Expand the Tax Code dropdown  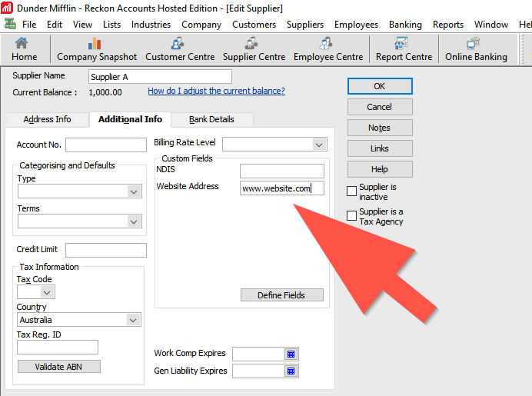coord(47,292)
